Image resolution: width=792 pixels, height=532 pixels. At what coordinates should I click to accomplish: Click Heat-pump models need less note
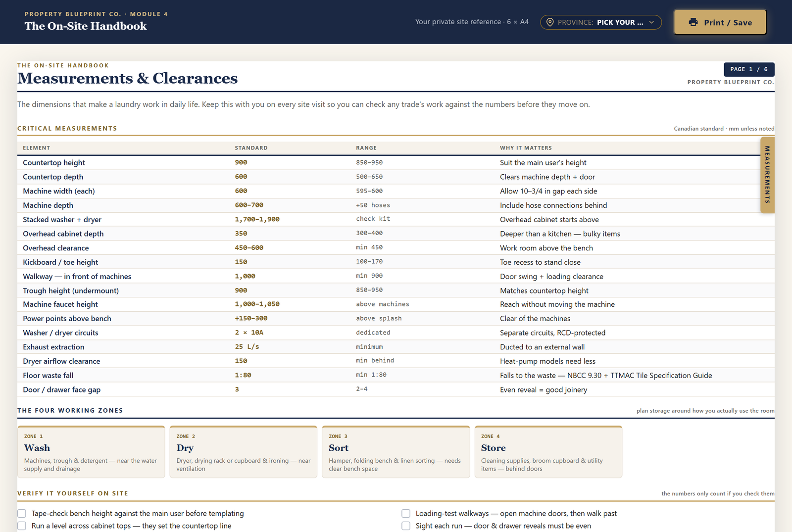click(547, 361)
